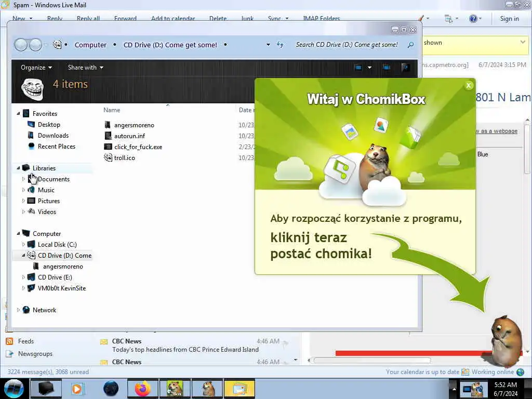
Task: Click Delete in Windows Live Mail toolbar
Action: click(218, 19)
